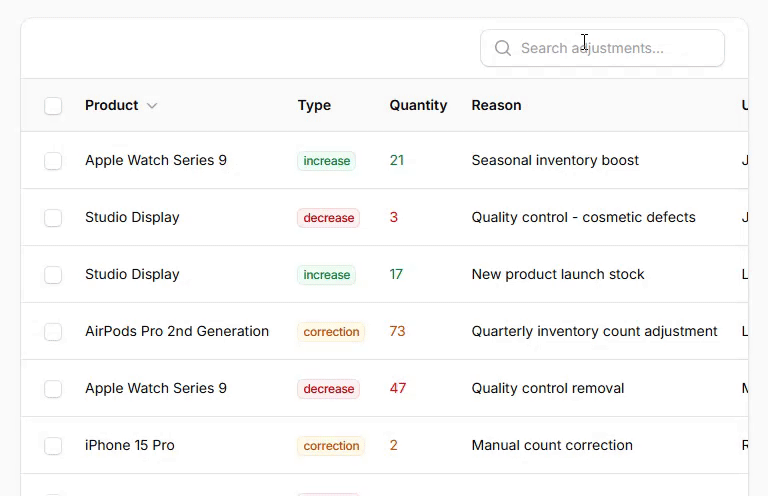Screen dimensions: 768x496
Task: Click the Seasonal inventory boost reason
Action: click(x=555, y=160)
